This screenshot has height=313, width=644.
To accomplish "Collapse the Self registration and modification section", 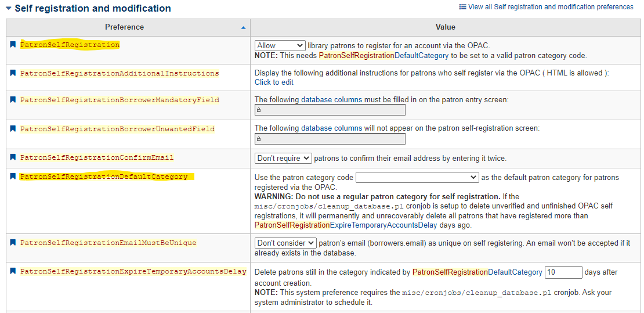I will 9,8.
